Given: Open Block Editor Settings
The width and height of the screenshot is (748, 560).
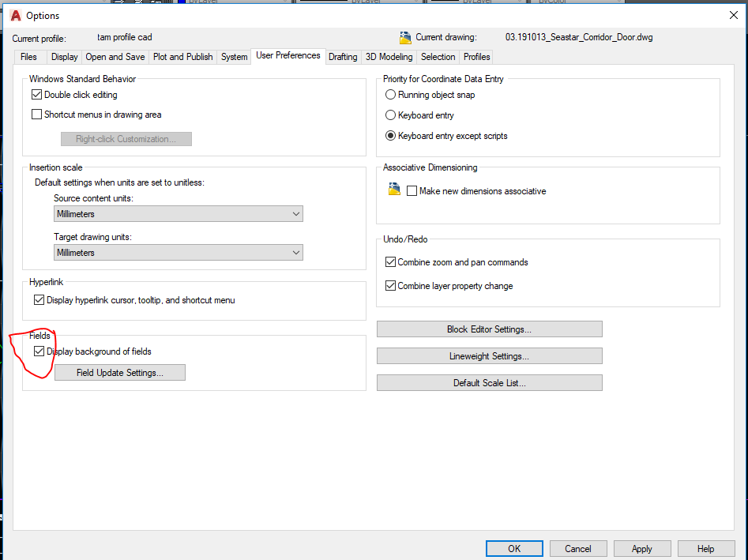Looking at the screenshot, I should pos(489,329).
